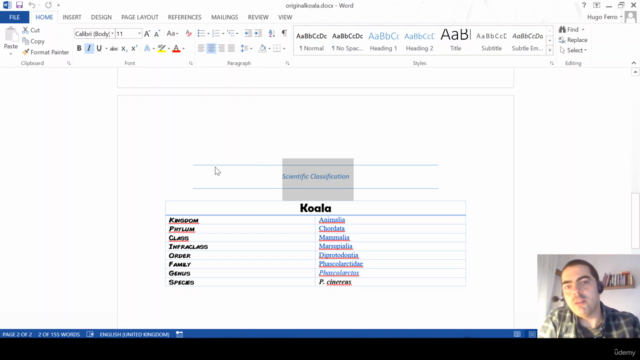Open the FILE tab
Image resolution: width=640 pixels, height=360 pixels.
pyautogui.click(x=14, y=17)
